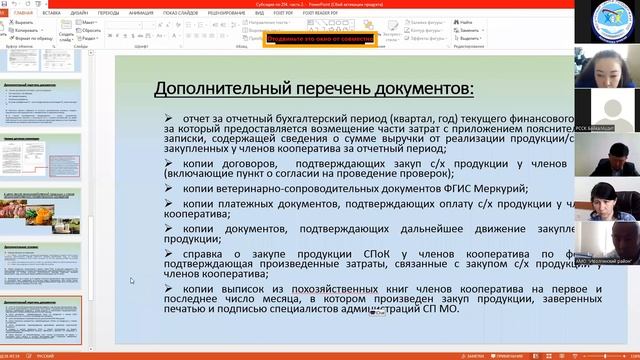Switch to normal view status bar icon

[x=536, y=356]
